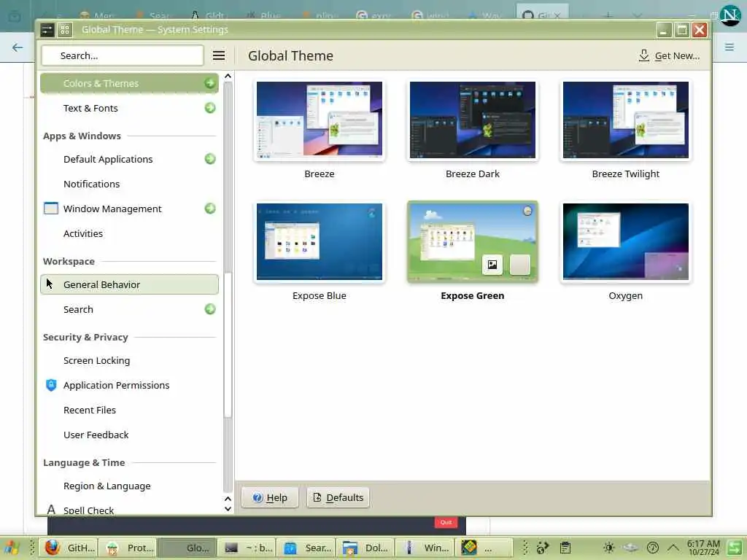This screenshot has width=747, height=560.
Task: Select the Breeze Twilight global theme
Action: pos(625,130)
